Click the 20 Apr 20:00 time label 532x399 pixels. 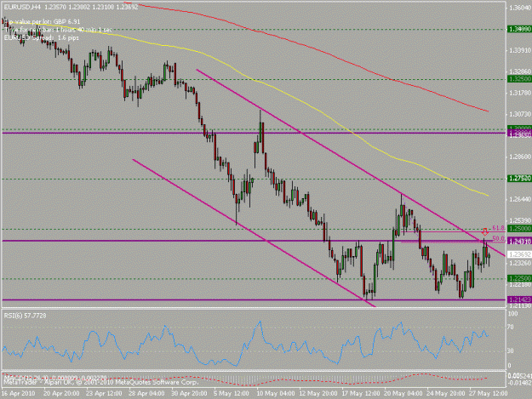62,394
